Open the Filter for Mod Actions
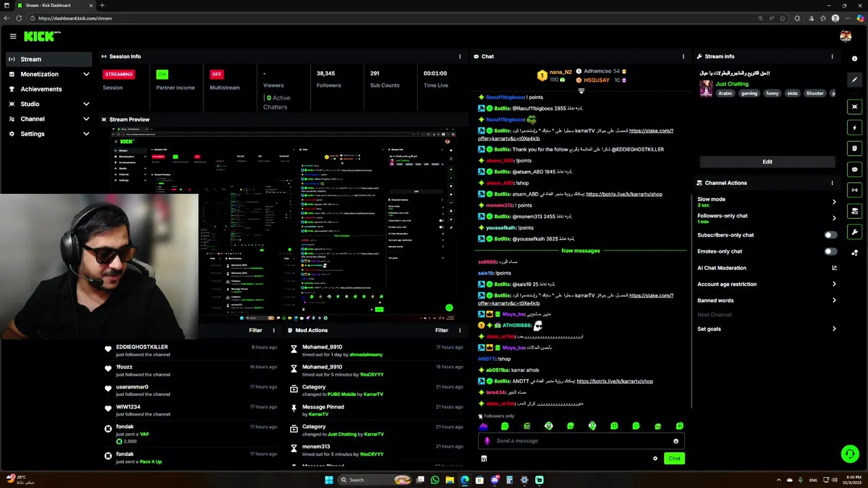This screenshot has width=868, height=488. coord(441,330)
